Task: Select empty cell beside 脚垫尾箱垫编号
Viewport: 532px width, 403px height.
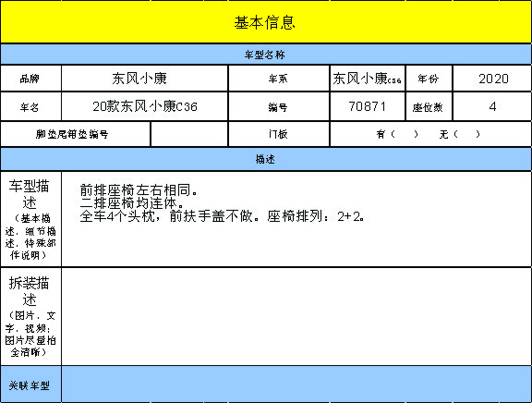Action: coord(189,134)
